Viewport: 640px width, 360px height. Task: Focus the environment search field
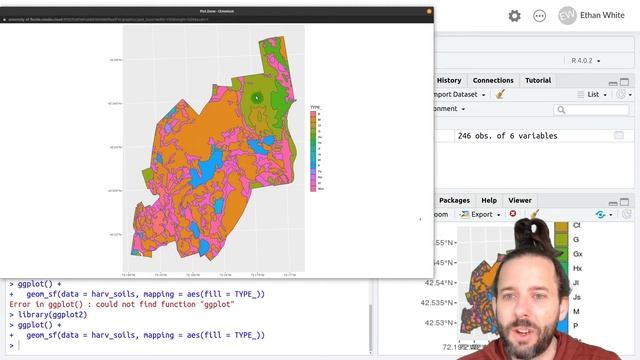click(x=591, y=109)
